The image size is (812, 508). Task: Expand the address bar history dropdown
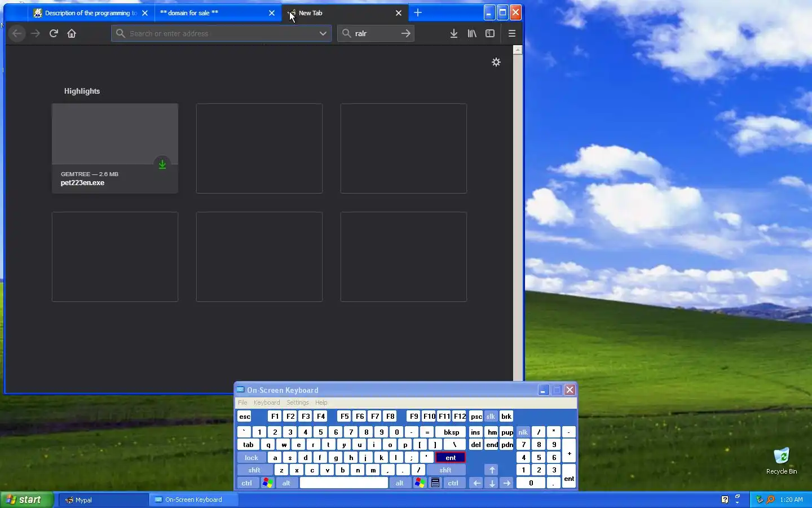pos(323,33)
